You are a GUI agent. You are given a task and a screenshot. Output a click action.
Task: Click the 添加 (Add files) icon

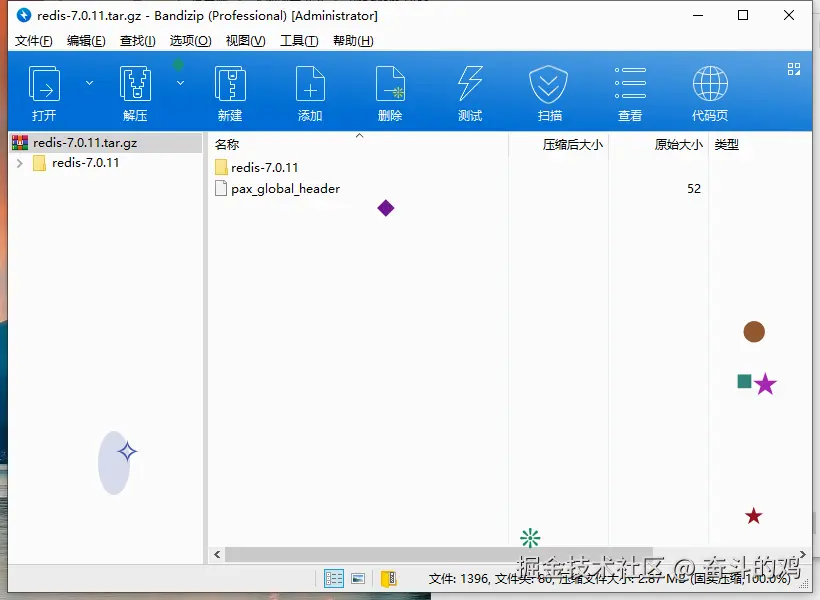click(310, 84)
